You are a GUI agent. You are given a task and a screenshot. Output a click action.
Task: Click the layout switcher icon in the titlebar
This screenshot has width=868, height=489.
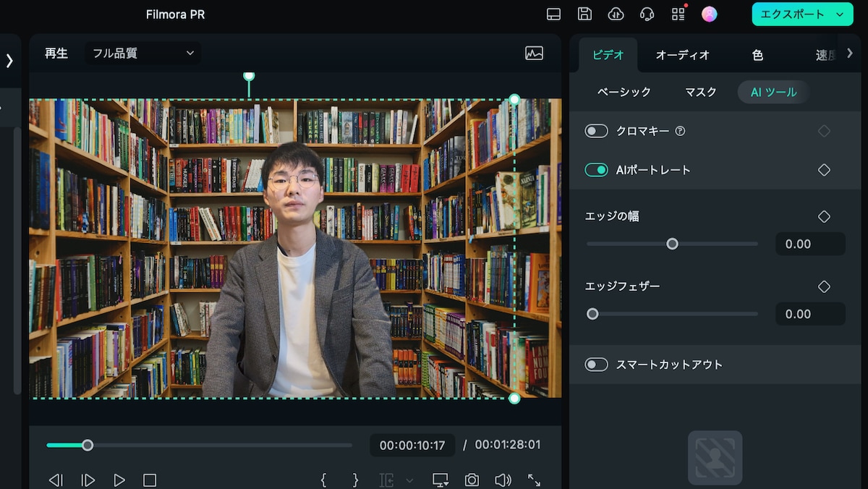(x=553, y=14)
